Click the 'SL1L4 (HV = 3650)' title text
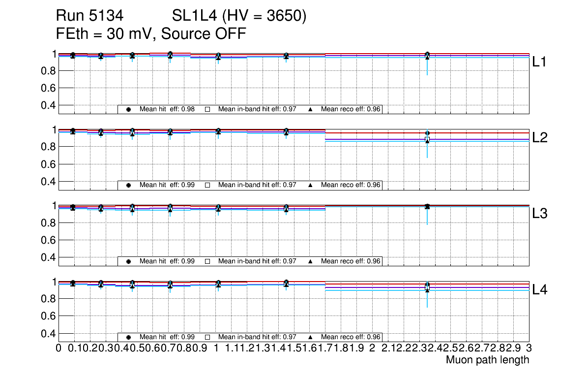 pos(239,16)
